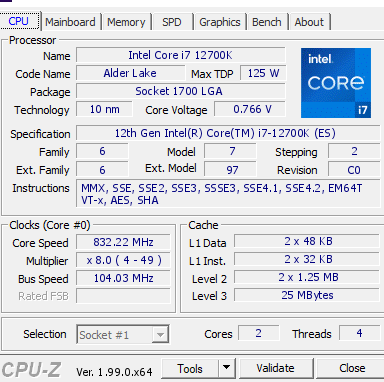Switch to the SPD tab
Viewport: 384px width, 382px height.
coord(172,22)
